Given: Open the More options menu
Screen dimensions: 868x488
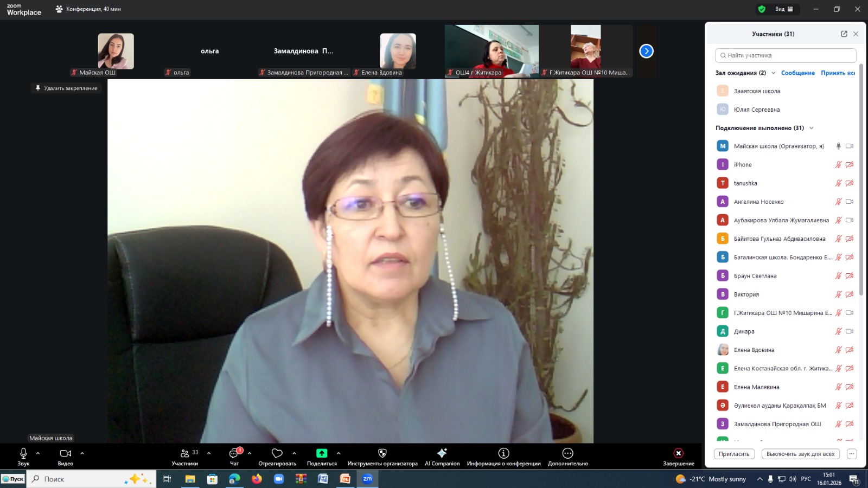Looking at the screenshot, I should (x=567, y=453).
